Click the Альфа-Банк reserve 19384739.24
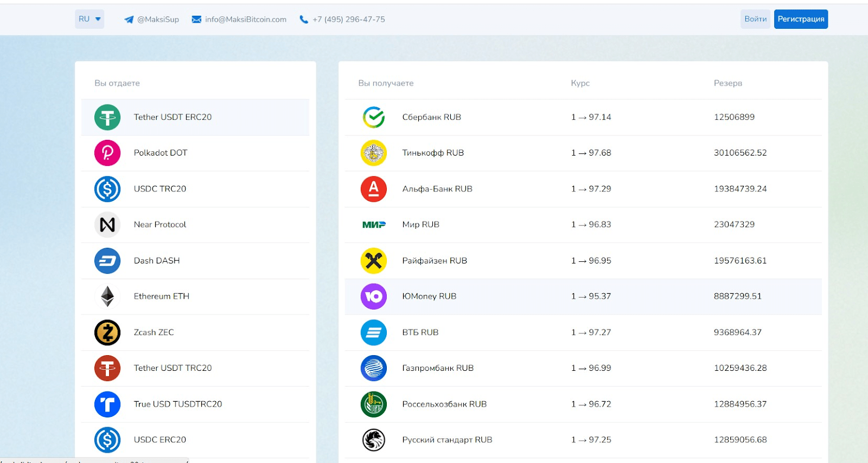Viewport: 868px width, 463px height. pyautogui.click(x=740, y=189)
